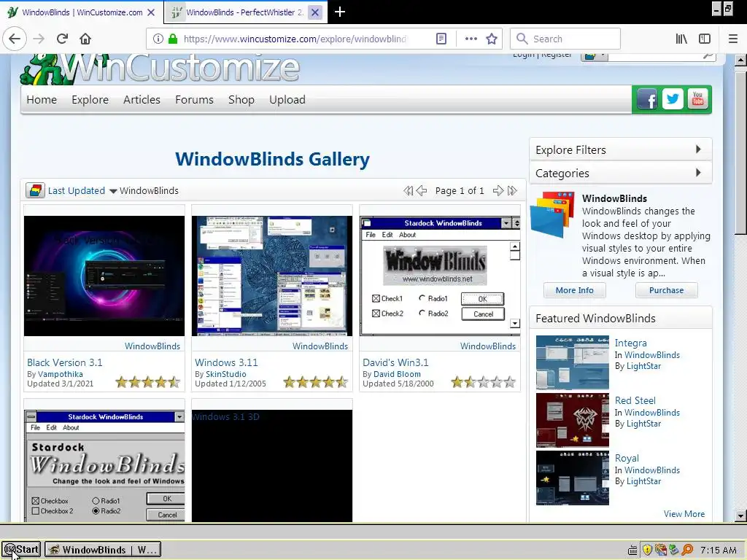The width and height of the screenshot is (747, 560).
Task: Close the PerfectWhistler tab
Action: coord(315,12)
